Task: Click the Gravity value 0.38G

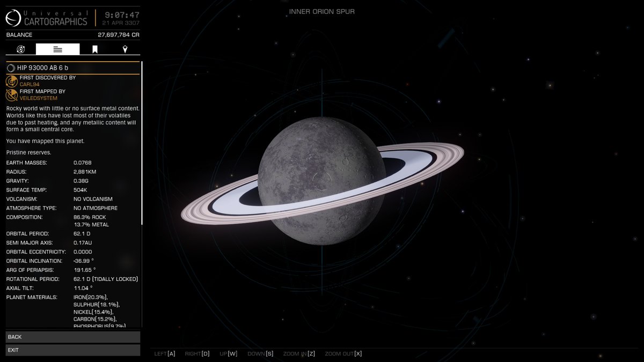Action: (x=81, y=181)
